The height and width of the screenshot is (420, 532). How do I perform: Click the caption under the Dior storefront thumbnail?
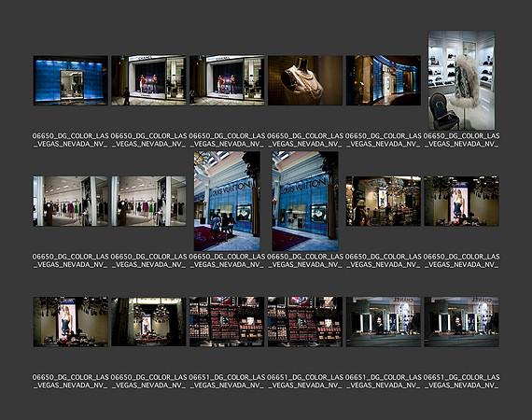tap(71, 140)
